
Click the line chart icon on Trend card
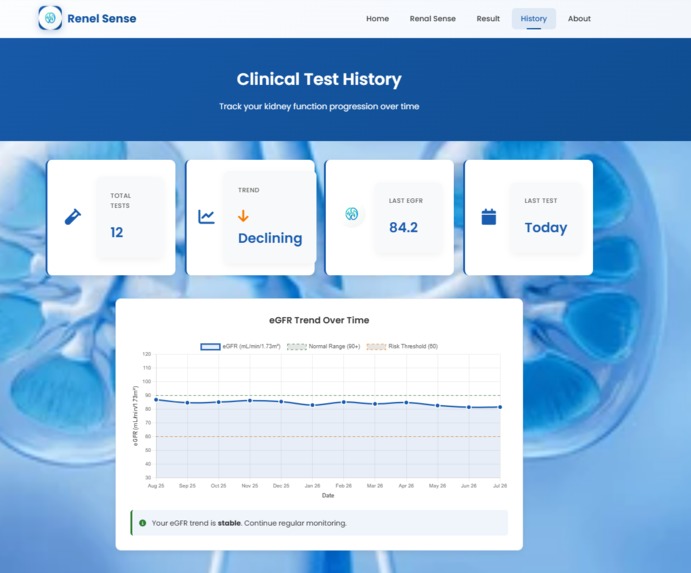tap(206, 216)
